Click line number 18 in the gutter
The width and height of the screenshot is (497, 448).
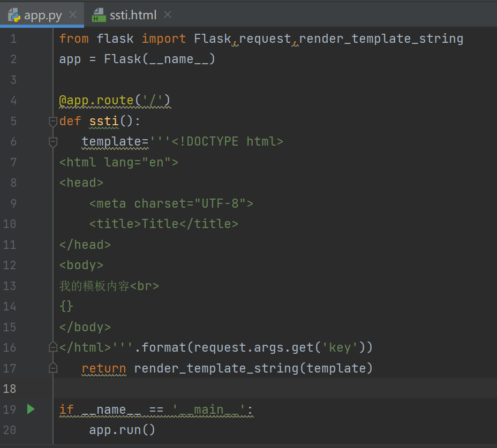pos(10,389)
